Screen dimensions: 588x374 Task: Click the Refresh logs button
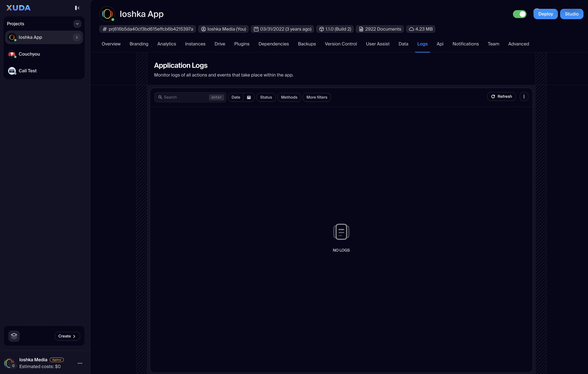501,96
